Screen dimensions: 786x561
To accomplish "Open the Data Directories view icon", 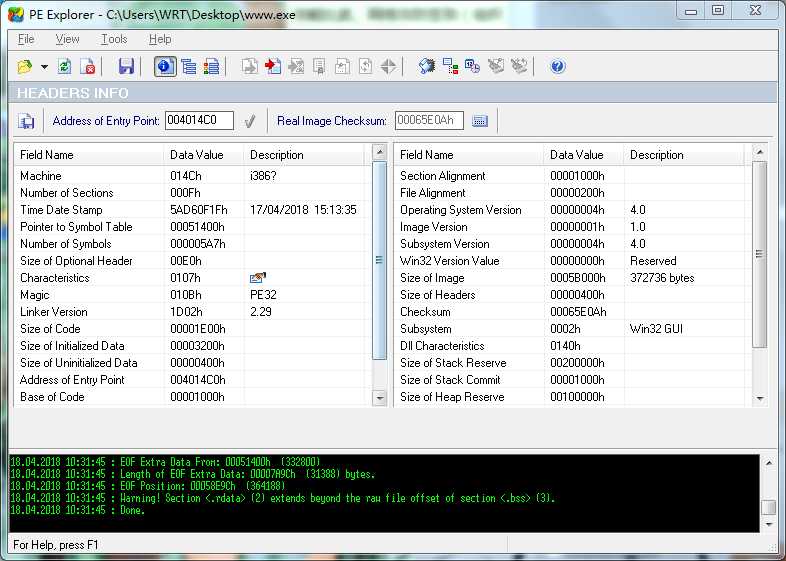I will tap(188, 66).
